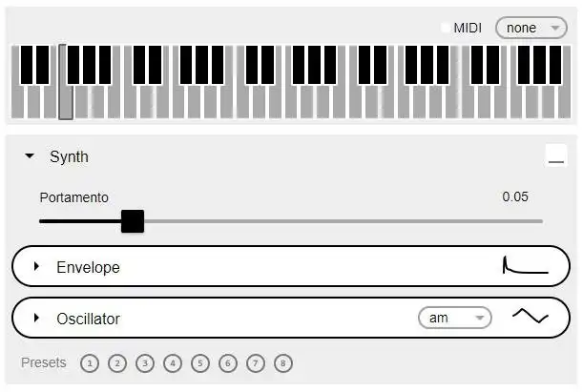The width and height of the screenshot is (583, 392).
Task: Collapse the Synth section triangle
Action: tap(30, 156)
